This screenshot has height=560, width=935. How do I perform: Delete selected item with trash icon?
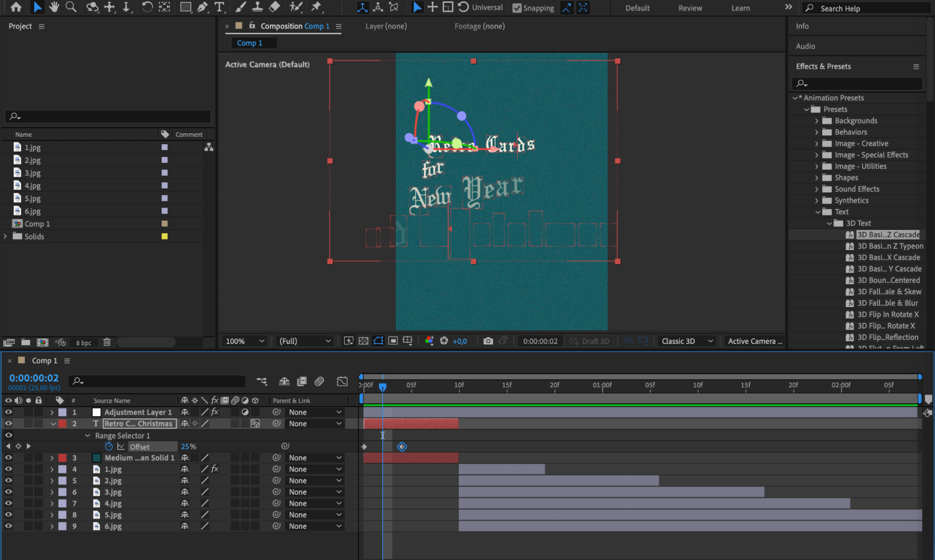coord(107,342)
